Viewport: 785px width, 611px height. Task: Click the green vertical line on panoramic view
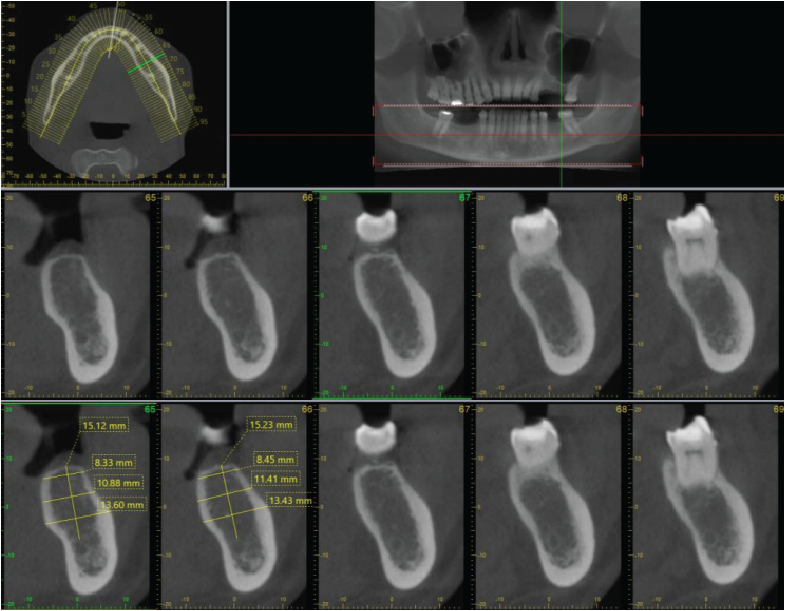coord(562,60)
